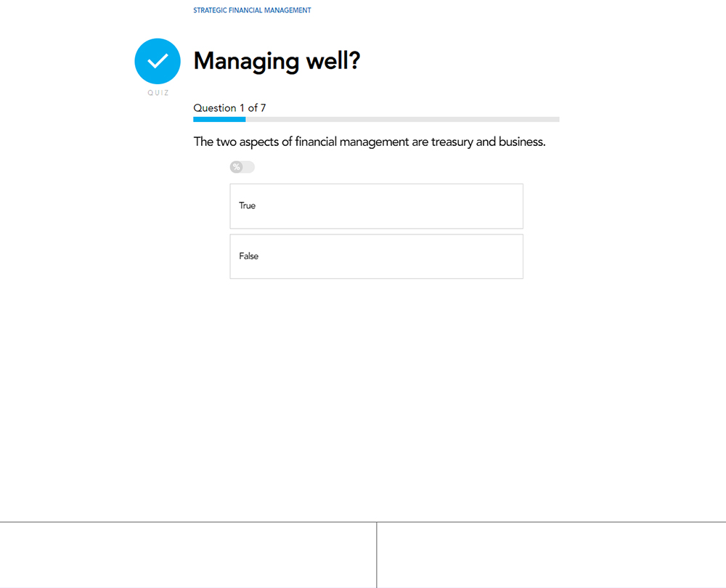Choose False as the answer

[x=376, y=256]
